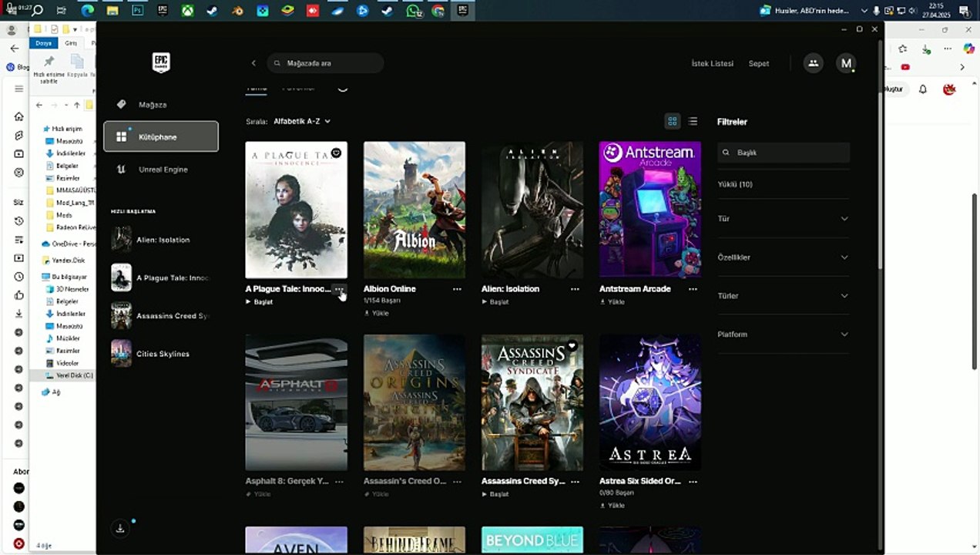980x555 pixels.
Task: Open three-dot menu for A Plague Tale
Action: pos(339,289)
